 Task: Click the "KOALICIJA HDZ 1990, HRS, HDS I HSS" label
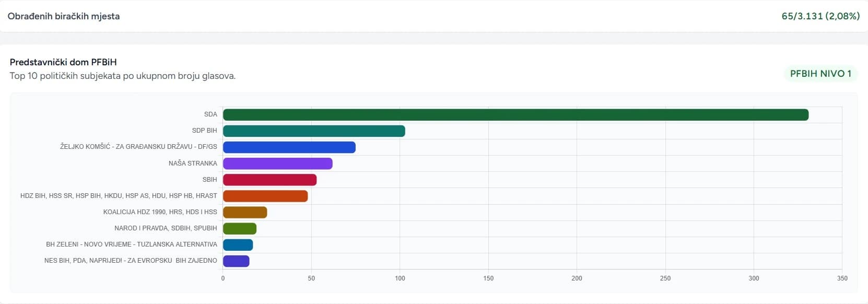[x=160, y=212]
